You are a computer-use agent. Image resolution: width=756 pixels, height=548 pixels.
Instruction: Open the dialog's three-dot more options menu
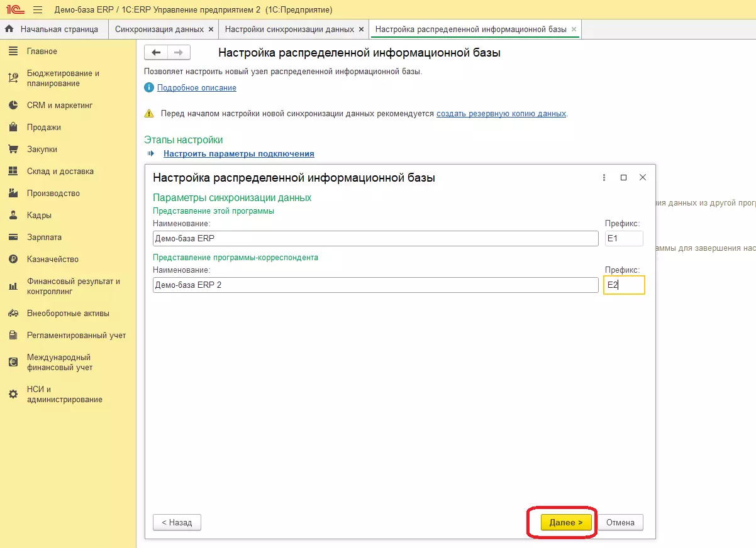tap(604, 178)
